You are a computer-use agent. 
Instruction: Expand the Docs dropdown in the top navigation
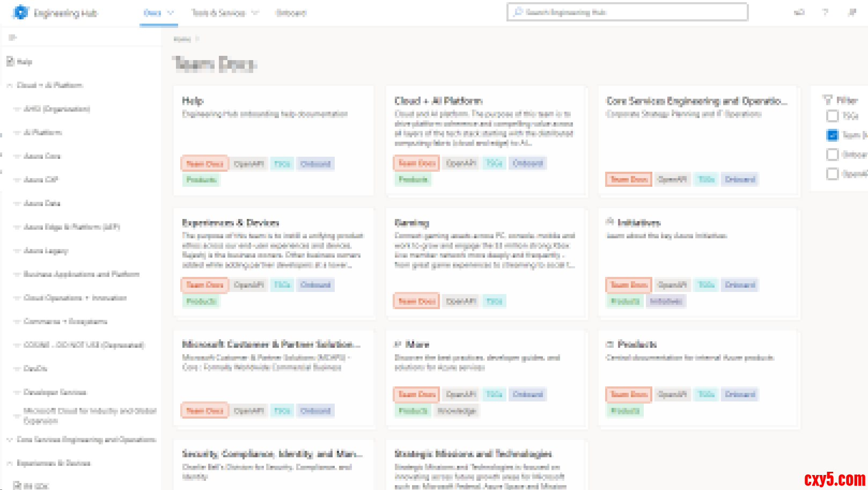click(x=171, y=13)
